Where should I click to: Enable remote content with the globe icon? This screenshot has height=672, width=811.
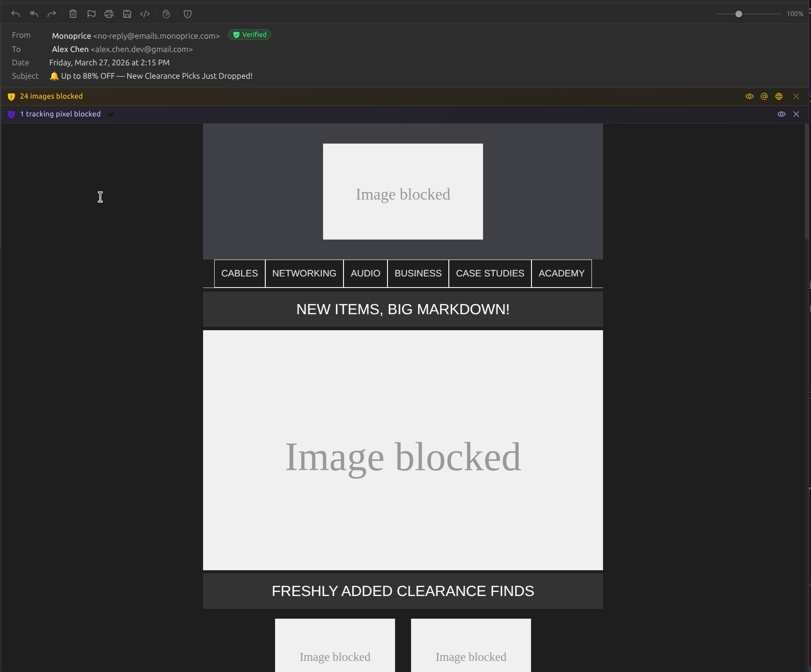coord(779,96)
